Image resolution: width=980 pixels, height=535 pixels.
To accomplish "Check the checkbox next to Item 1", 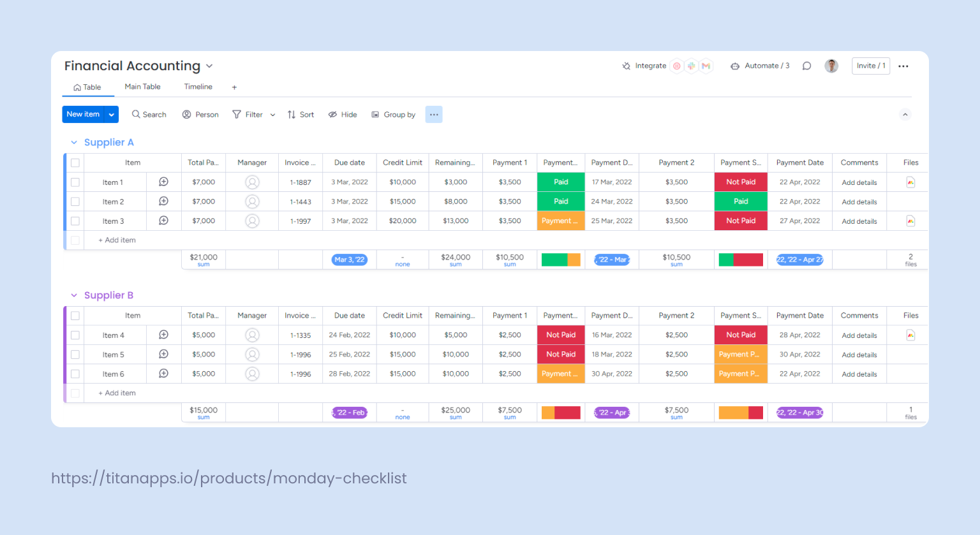I will (75, 182).
